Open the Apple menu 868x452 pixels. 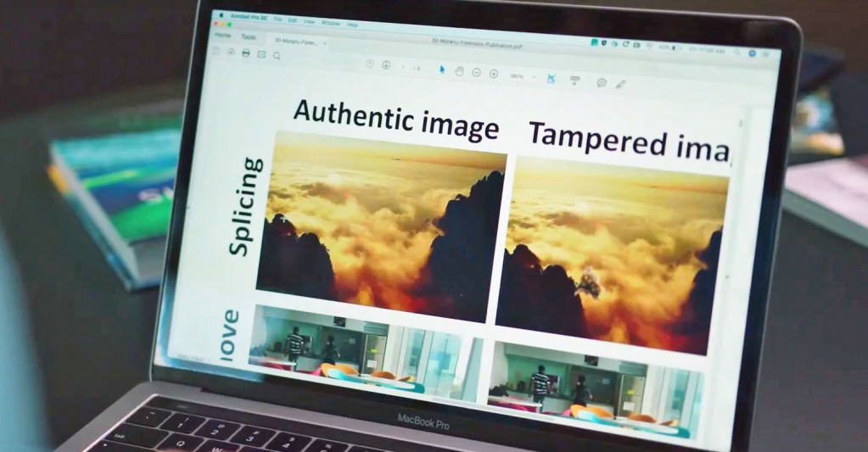click(222, 15)
